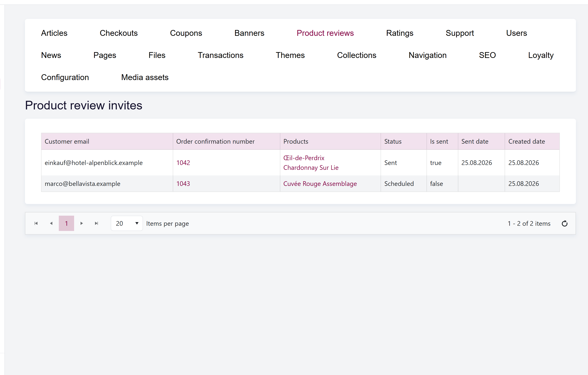Click the Sent status cell
Image resolution: width=588 pixels, height=375 pixels.
404,163
